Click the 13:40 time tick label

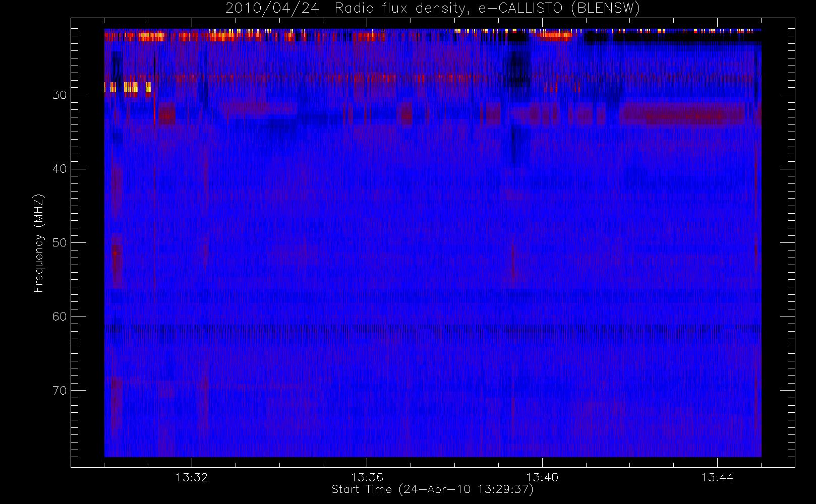click(542, 477)
